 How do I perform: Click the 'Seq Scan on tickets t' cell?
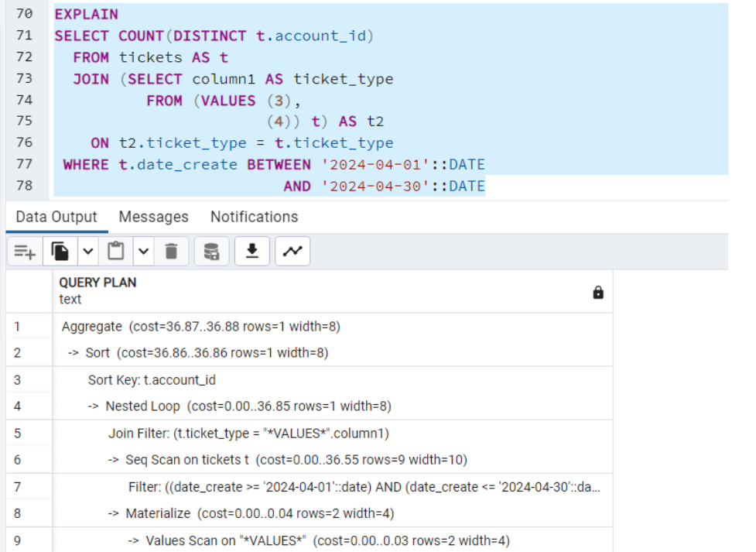[x=333, y=460]
